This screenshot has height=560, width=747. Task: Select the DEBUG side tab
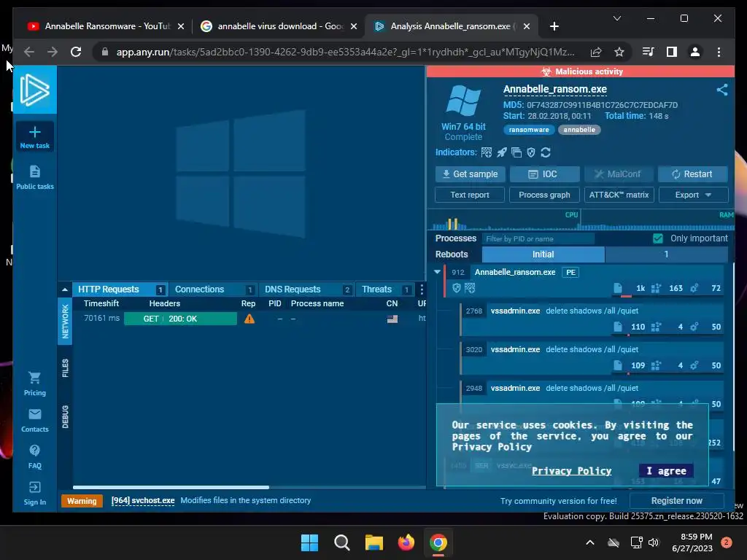[65, 416]
